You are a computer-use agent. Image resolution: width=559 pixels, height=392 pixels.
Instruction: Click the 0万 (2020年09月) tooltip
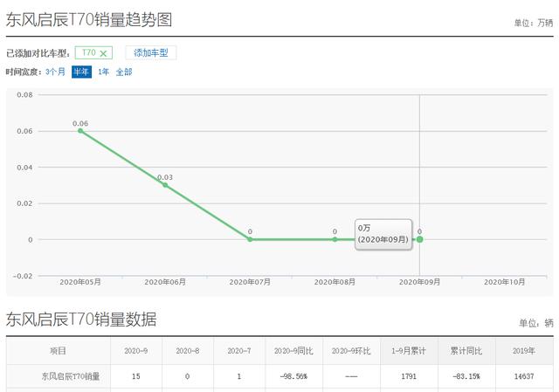tap(383, 234)
